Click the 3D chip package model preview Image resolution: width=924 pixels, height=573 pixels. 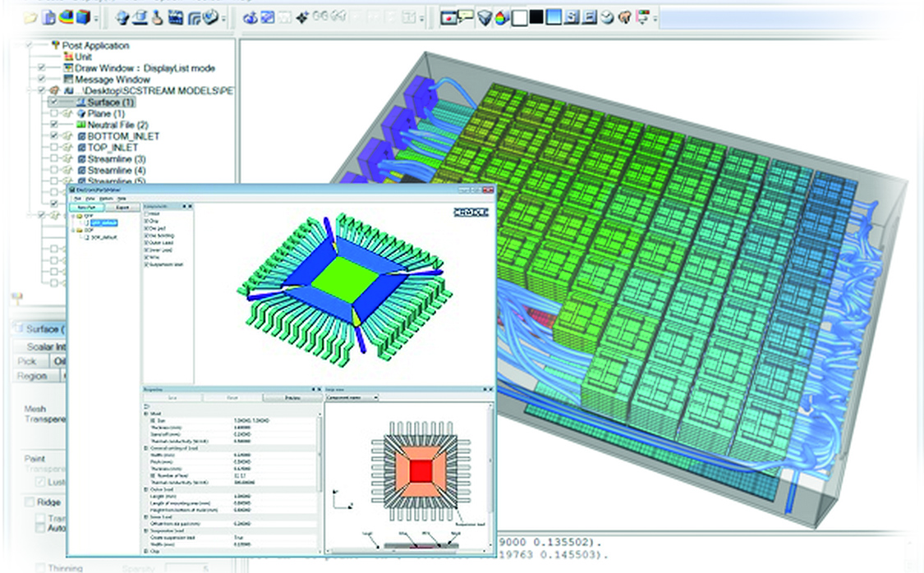tap(345, 289)
